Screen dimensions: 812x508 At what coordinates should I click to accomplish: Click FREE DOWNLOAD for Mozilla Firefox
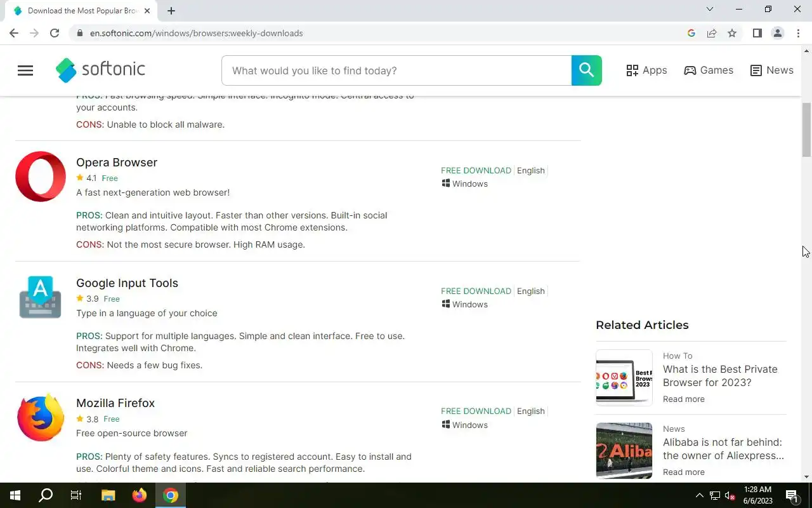(x=476, y=411)
